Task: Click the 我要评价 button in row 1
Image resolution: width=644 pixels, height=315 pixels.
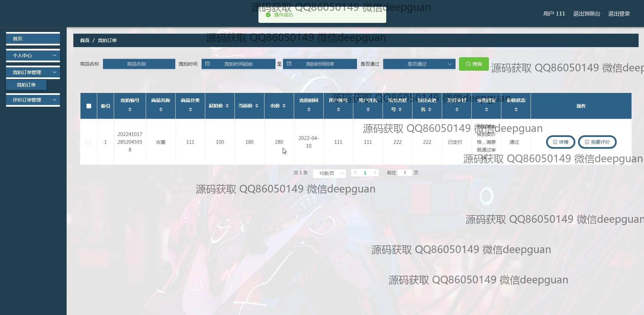Action: tap(597, 142)
